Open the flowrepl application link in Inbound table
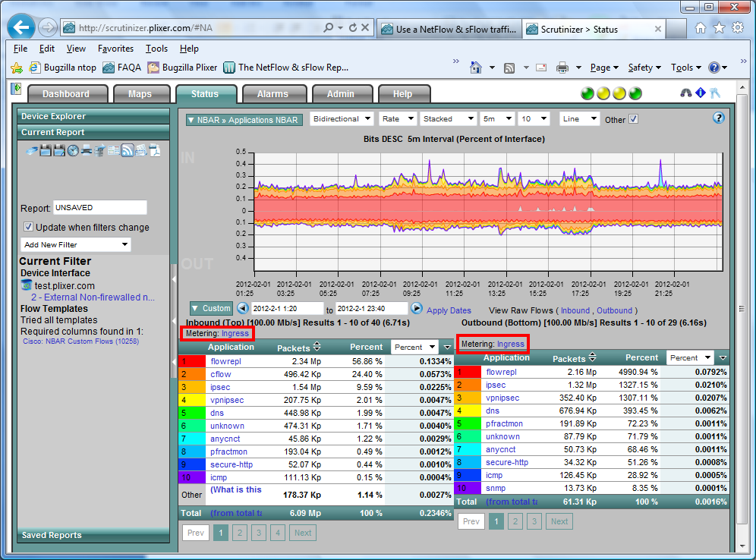756x560 pixels. point(225,362)
